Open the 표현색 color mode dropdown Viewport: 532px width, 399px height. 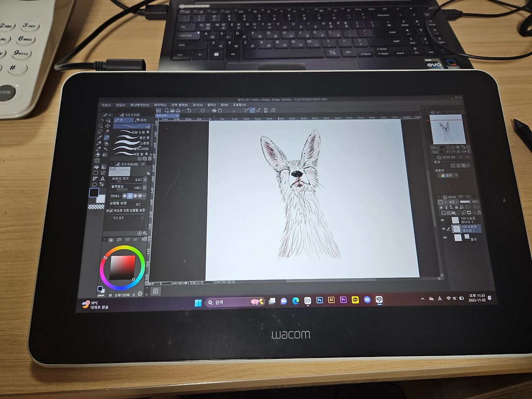pyautogui.click(x=448, y=175)
